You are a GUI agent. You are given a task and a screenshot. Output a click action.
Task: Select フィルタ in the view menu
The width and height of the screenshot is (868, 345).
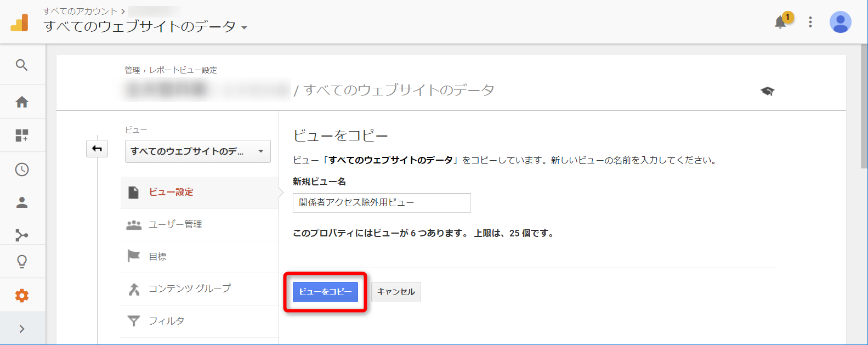click(167, 321)
